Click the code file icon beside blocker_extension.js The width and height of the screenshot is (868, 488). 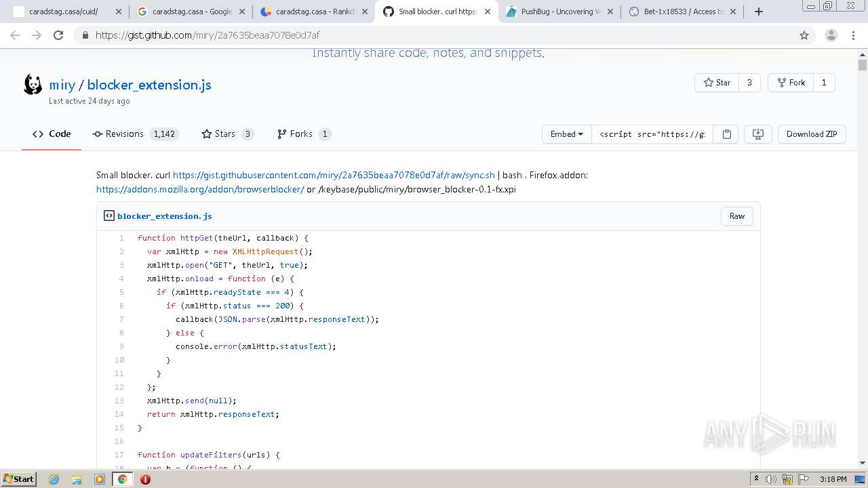click(108, 216)
